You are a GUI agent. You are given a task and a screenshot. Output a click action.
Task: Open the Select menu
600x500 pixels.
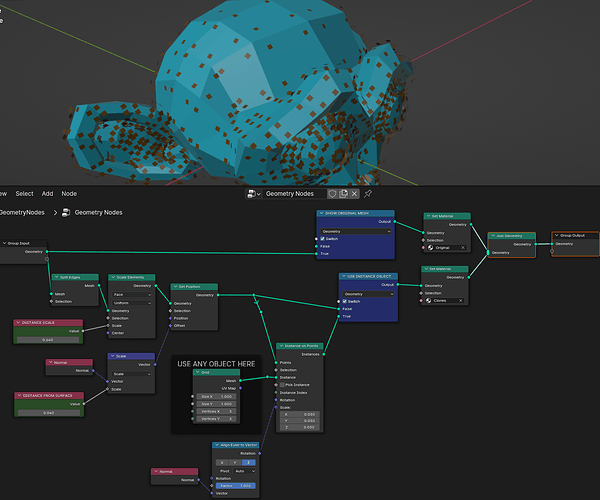[24, 194]
